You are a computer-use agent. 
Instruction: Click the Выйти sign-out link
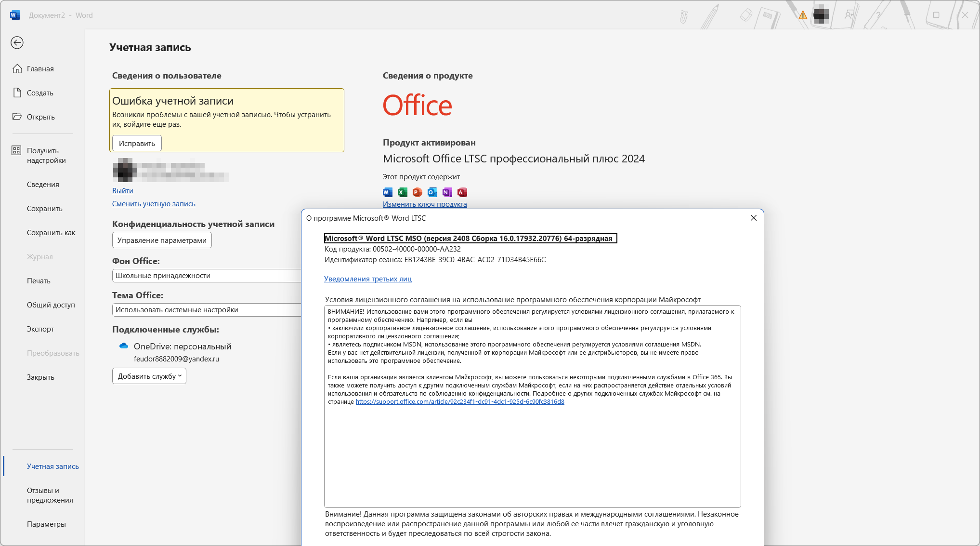[123, 191]
